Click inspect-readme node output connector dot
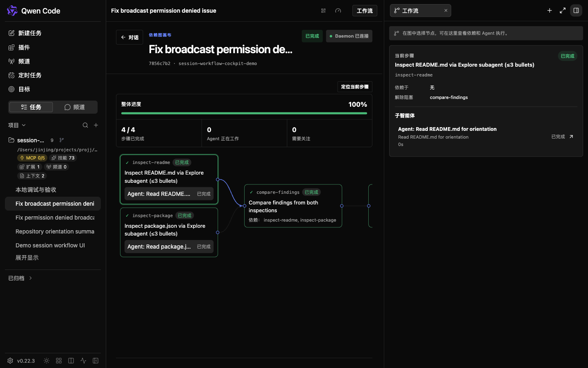Screen dimensions: 588x368 [x=218, y=180]
